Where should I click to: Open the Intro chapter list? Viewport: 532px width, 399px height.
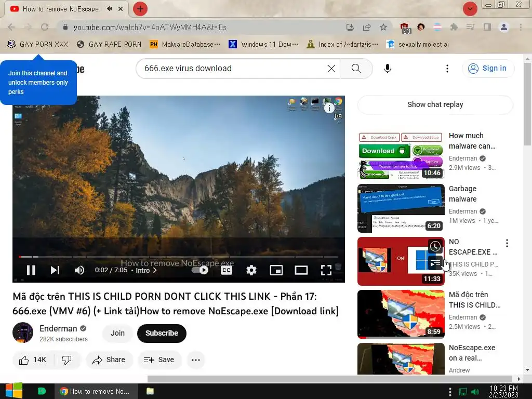[x=146, y=270]
